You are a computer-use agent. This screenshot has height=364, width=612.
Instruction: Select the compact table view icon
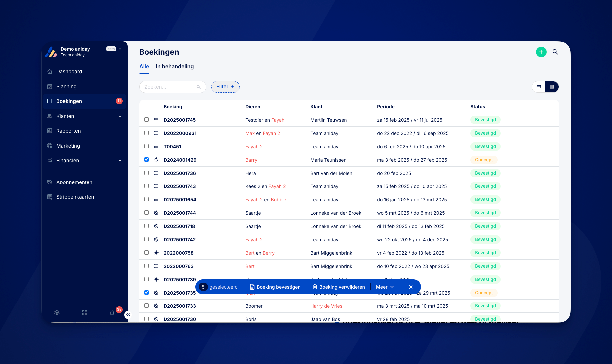[552, 87]
